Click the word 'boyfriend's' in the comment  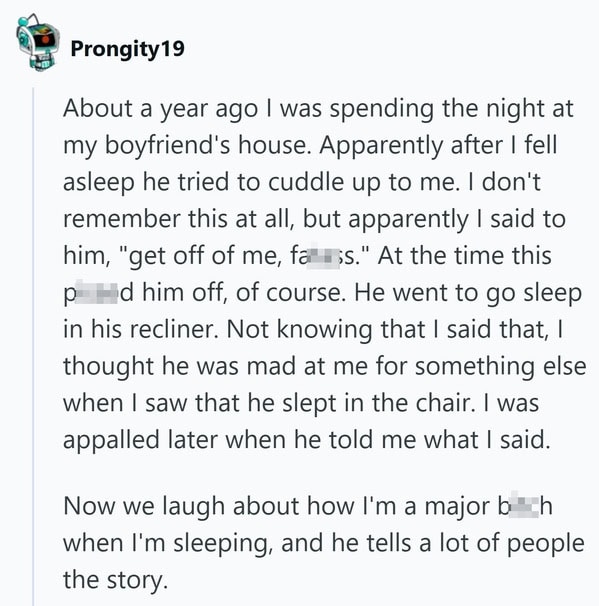[168, 146]
